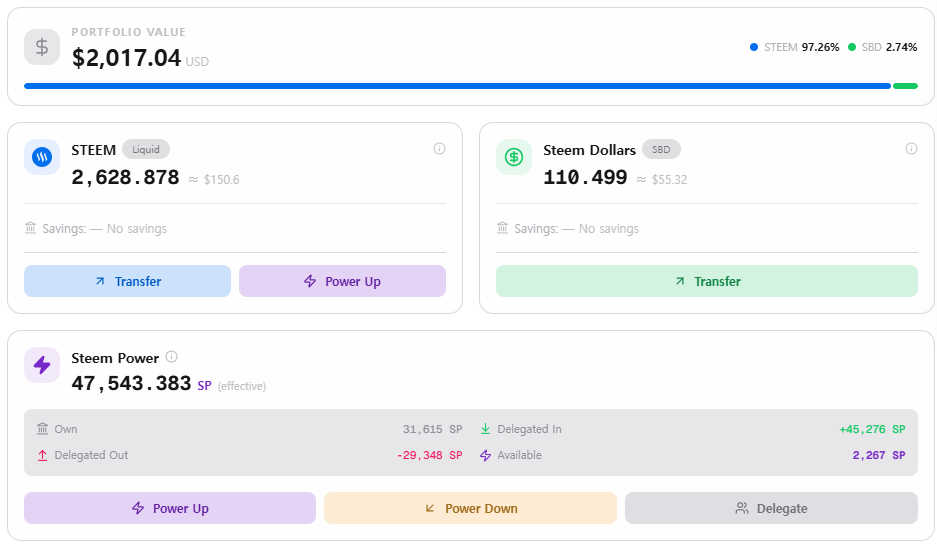Transfer Steem Dollars
Image resolution: width=937 pixels, height=551 pixels.
tap(706, 281)
